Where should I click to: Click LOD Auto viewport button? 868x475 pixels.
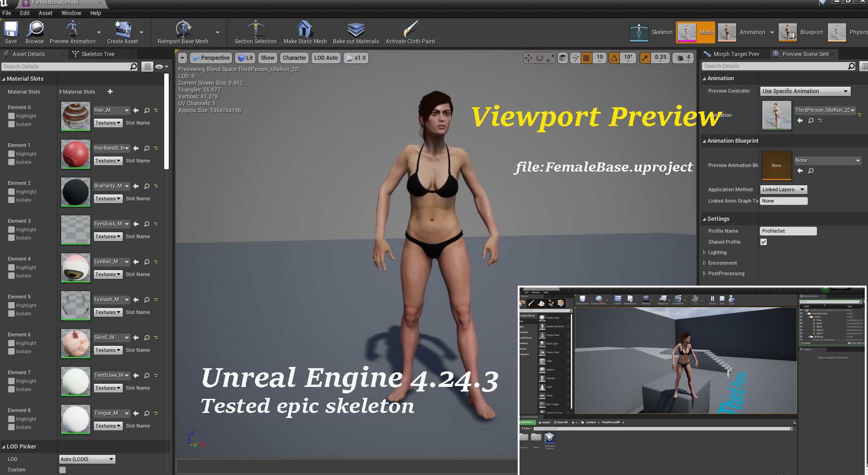pyautogui.click(x=326, y=58)
